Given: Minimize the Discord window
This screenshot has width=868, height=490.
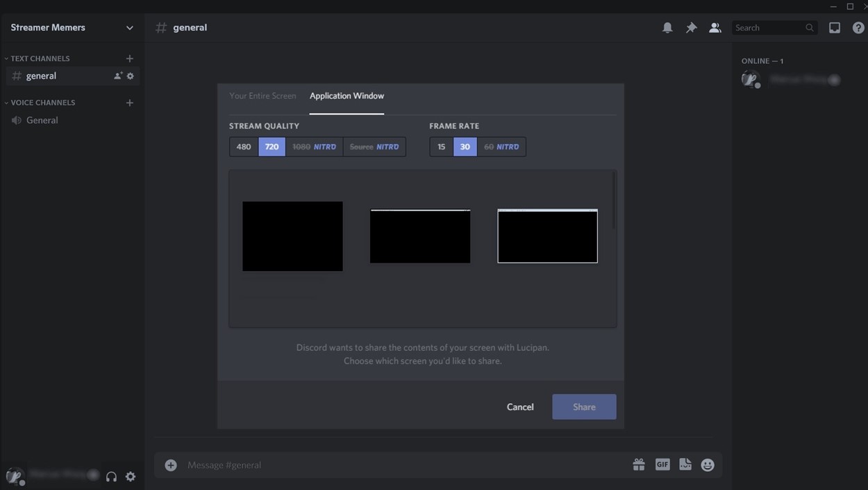Looking at the screenshot, I should [x=833, y=6].
